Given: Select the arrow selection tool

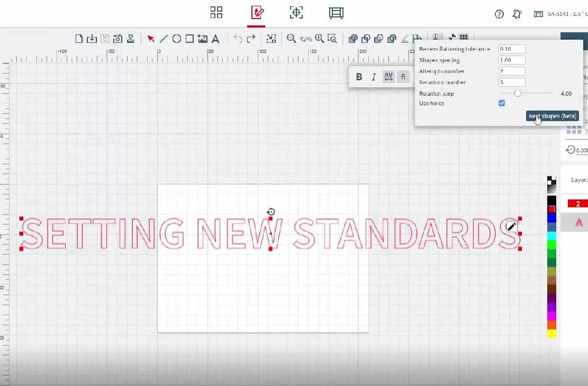Looking at the screenshot, I should pyautogui.click(x=151, y=39).
